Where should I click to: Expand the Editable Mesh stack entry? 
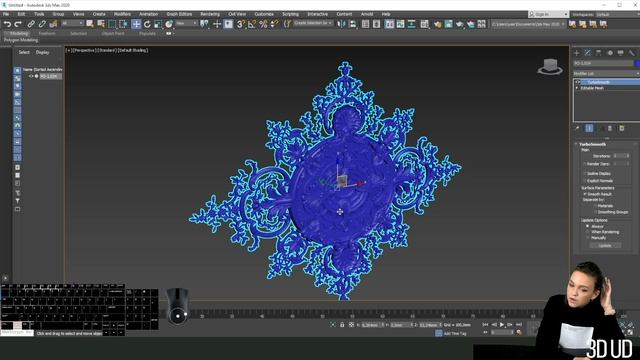[x=577, y=88]
